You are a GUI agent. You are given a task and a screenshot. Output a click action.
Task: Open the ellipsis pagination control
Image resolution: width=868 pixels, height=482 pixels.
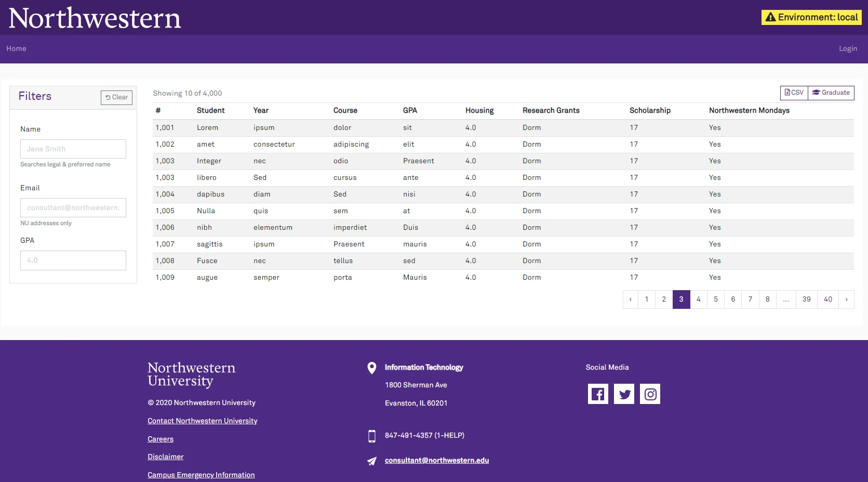pyautogui.click(x=786, y=299)
